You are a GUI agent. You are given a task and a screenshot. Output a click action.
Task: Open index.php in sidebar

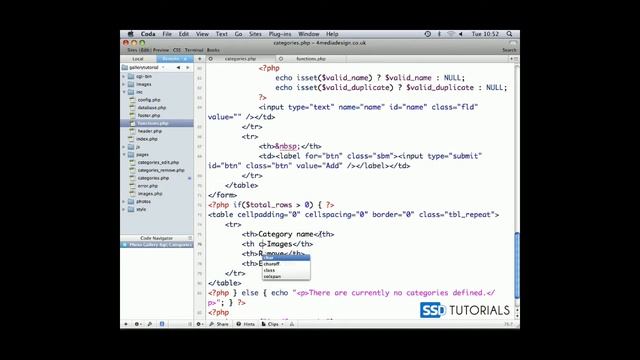[x=147, y=139]
